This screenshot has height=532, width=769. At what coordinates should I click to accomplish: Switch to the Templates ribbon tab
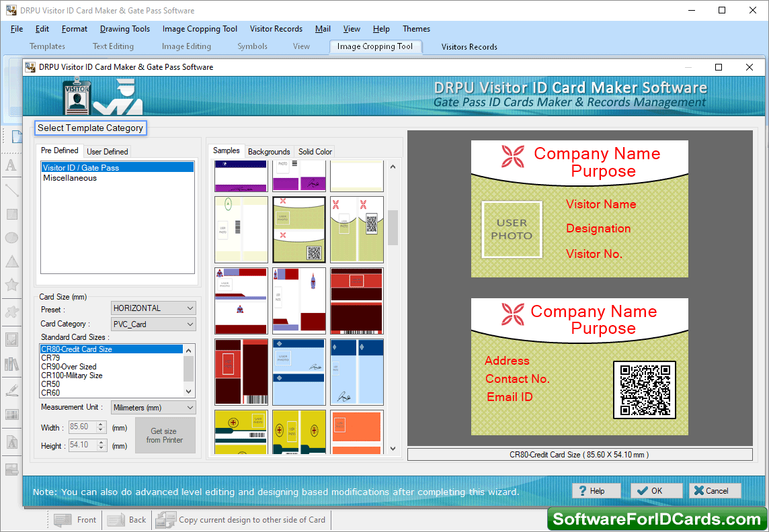coord(47,46)
